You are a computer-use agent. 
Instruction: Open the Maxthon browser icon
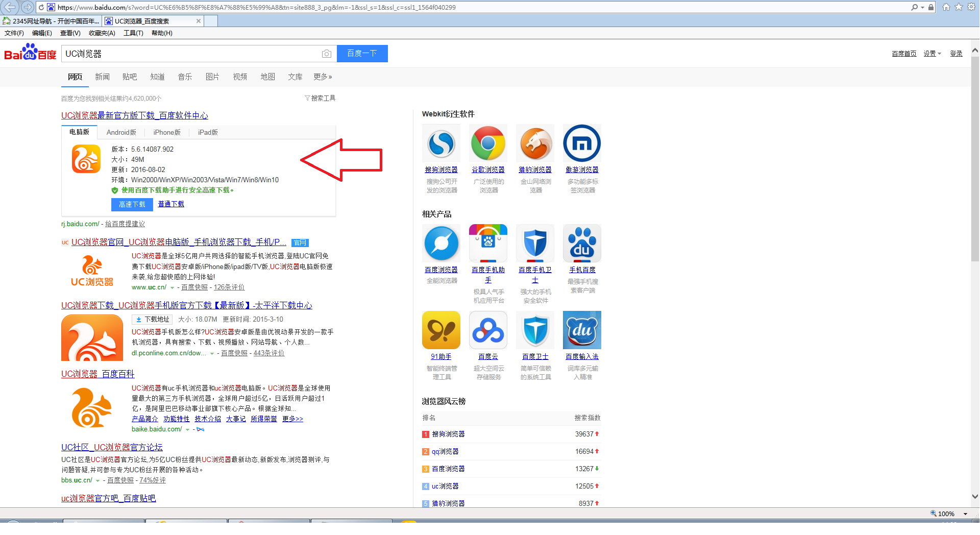(x=582, y=143)
